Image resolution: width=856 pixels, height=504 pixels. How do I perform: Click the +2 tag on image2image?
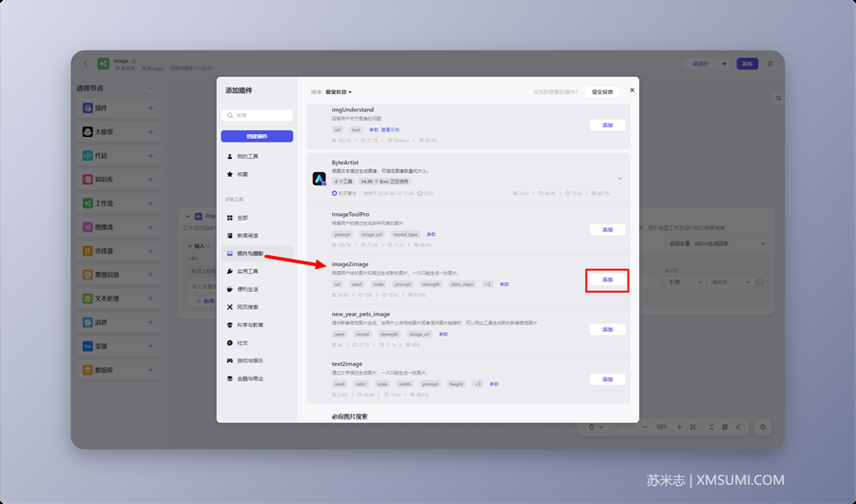tap(488, 284)
